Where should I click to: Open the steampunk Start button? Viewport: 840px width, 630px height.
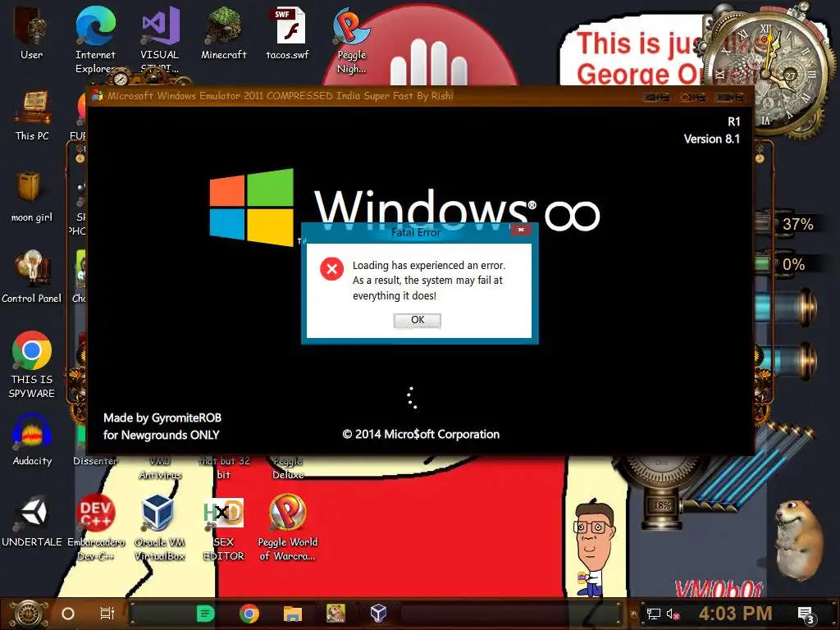tap(29, 614)
